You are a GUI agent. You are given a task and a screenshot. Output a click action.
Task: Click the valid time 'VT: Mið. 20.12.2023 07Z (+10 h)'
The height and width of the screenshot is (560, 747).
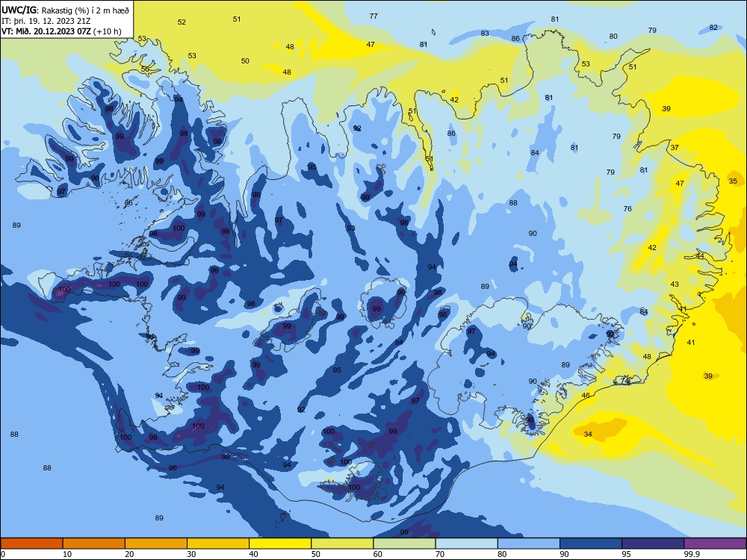61,31
